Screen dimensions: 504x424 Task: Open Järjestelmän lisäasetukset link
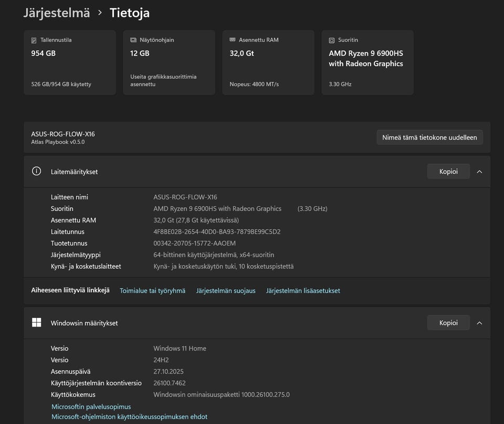coord(303,291)
